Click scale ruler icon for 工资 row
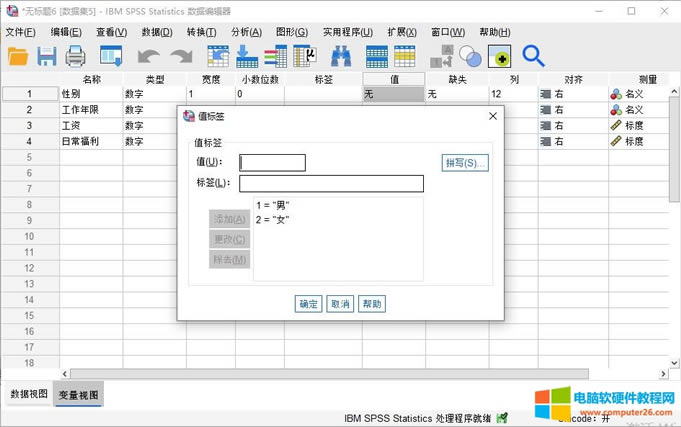681x427 pixels. pyautogui.click(x=616, y=126)
